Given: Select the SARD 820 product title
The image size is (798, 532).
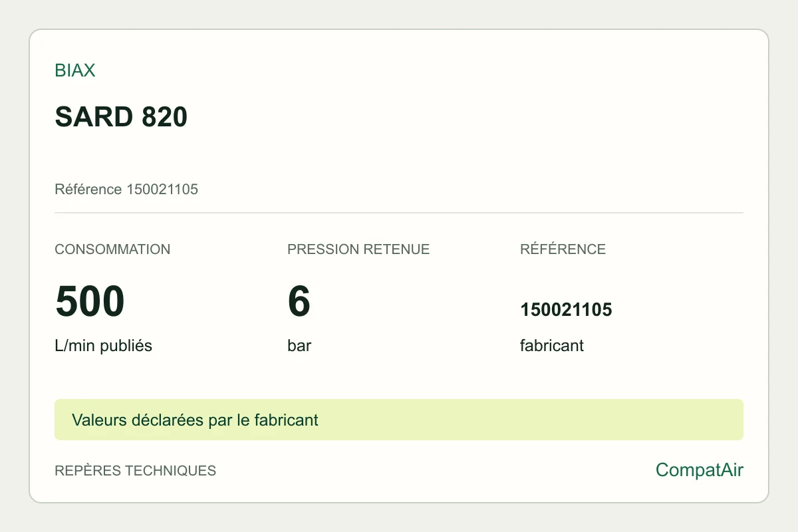Looking at the screenshot, I should coord(121,117).
